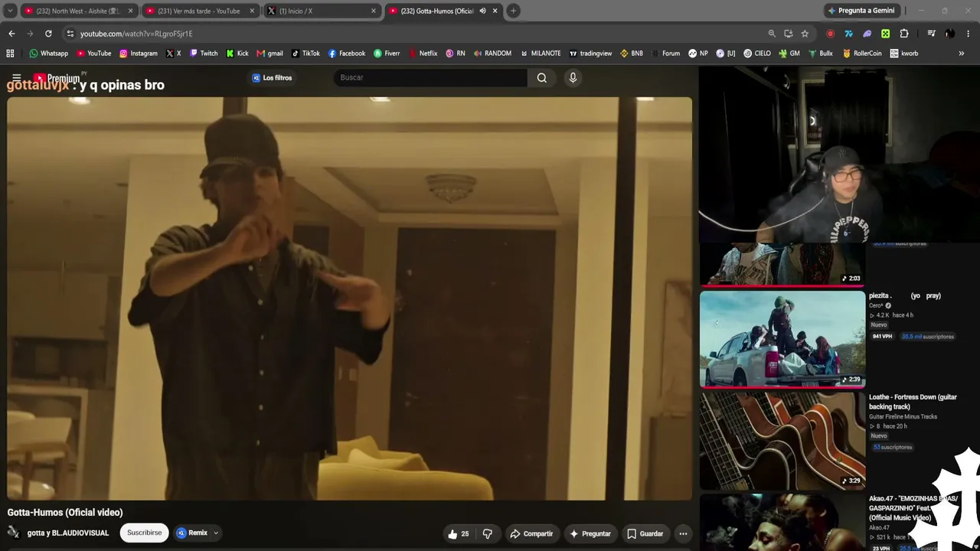Click the Gotta-Humos video player
Image resolution: width=980 pixels, height=551 pixels.
[x=349, y=298]
